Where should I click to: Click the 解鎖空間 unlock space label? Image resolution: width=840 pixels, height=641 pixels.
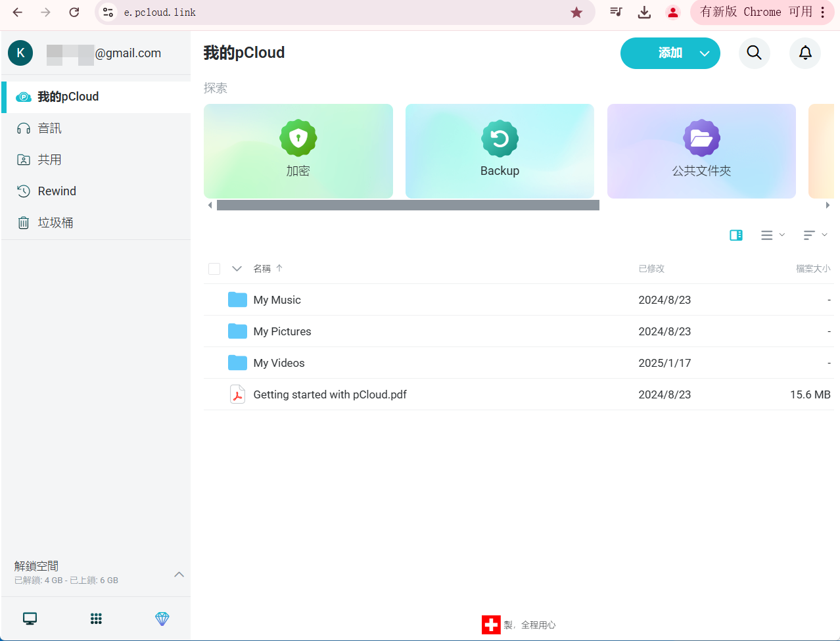pos(36,566)
